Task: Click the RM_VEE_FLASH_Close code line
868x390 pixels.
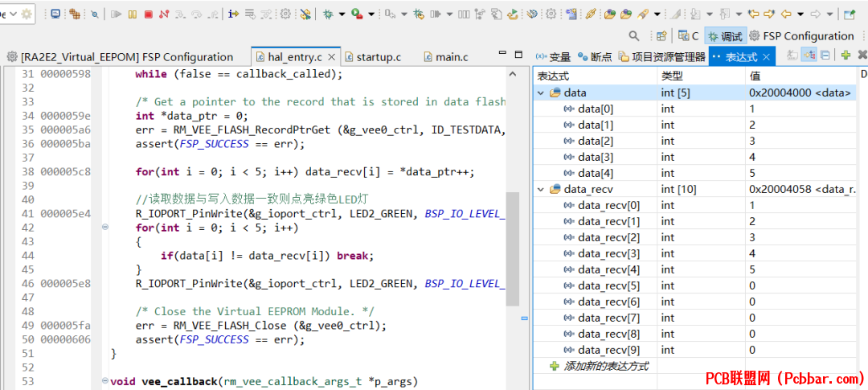Action: (260, 325)
